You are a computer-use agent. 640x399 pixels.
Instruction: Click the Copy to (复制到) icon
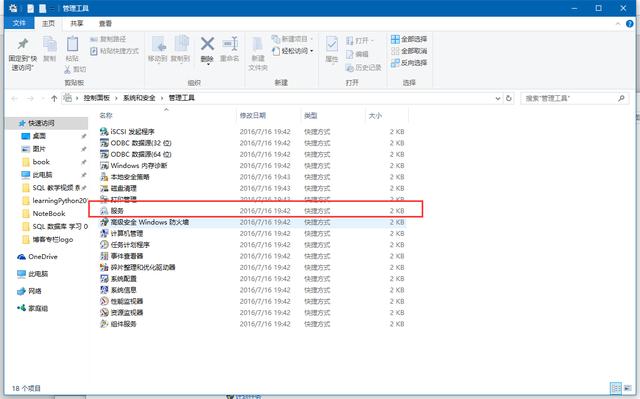181,44
